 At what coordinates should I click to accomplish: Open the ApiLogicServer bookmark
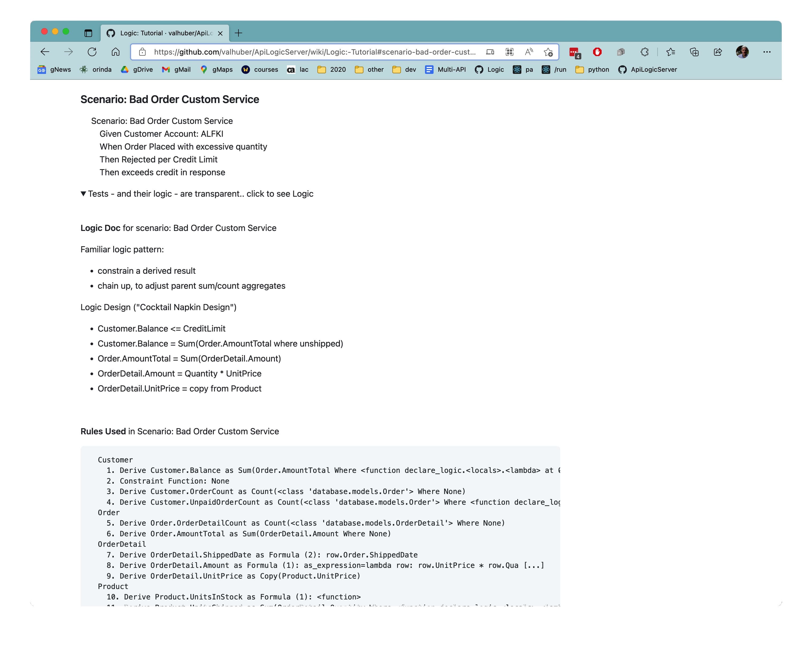coord(647,70)
